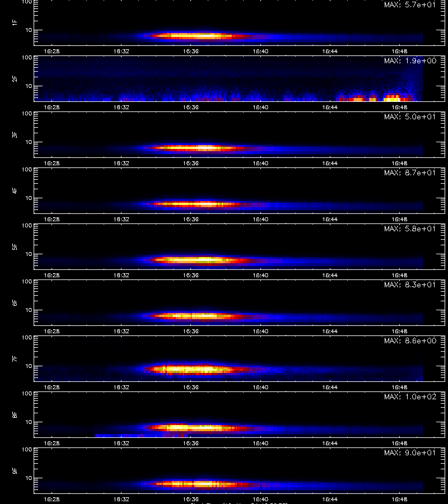Click the bright emission core in panel 3F
The width and height of the screenshot is (448, 504).
[x=194, y=148]
